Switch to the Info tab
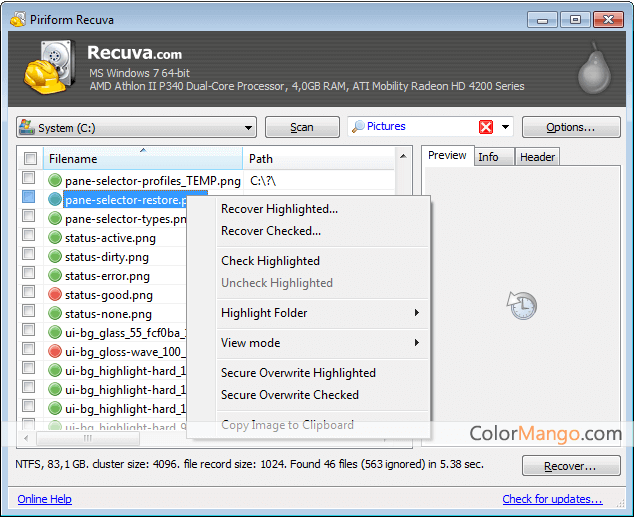The width and height of the screenshot is (634, 518). coord(488,156)
